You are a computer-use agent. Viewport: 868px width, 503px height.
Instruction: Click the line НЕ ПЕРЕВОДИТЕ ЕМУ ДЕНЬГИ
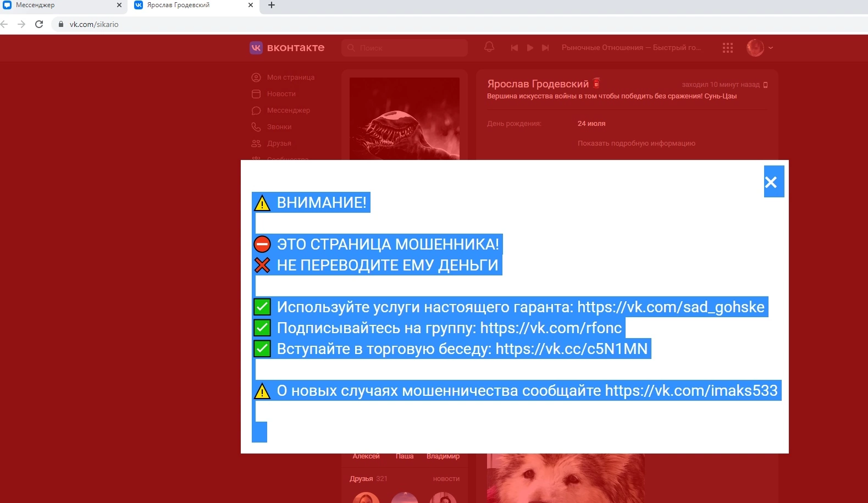[388, 265]
